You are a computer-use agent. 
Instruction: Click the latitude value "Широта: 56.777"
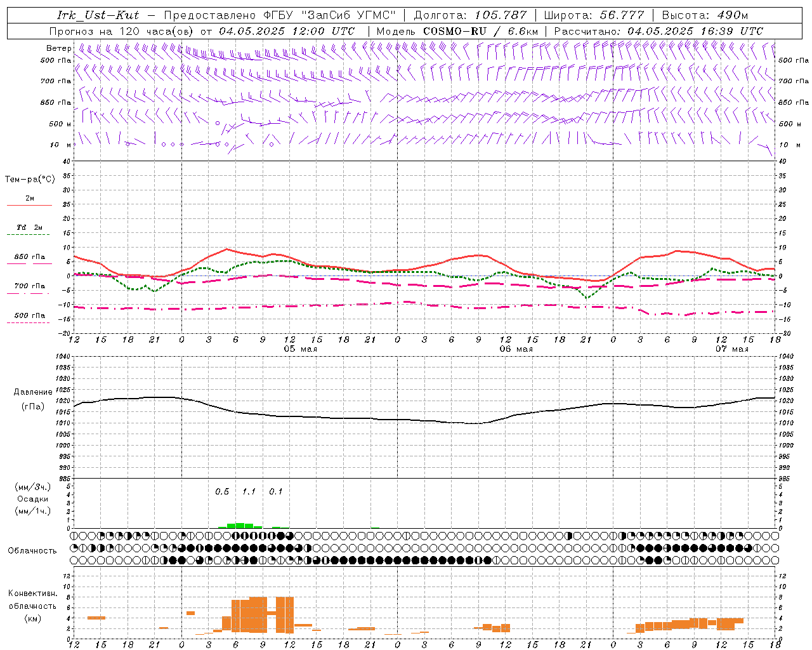click(x=594, y=15)
